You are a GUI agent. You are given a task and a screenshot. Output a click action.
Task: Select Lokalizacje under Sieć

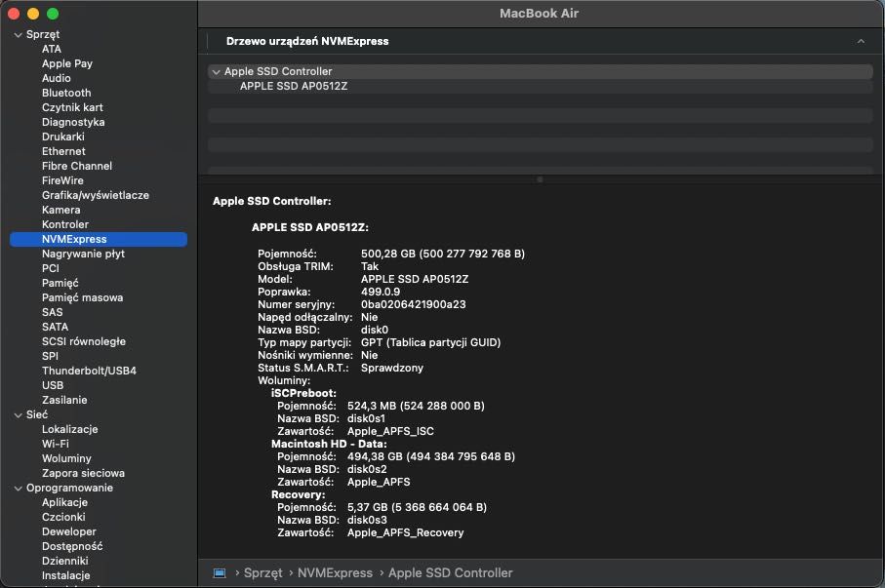(x=70, y=430)
